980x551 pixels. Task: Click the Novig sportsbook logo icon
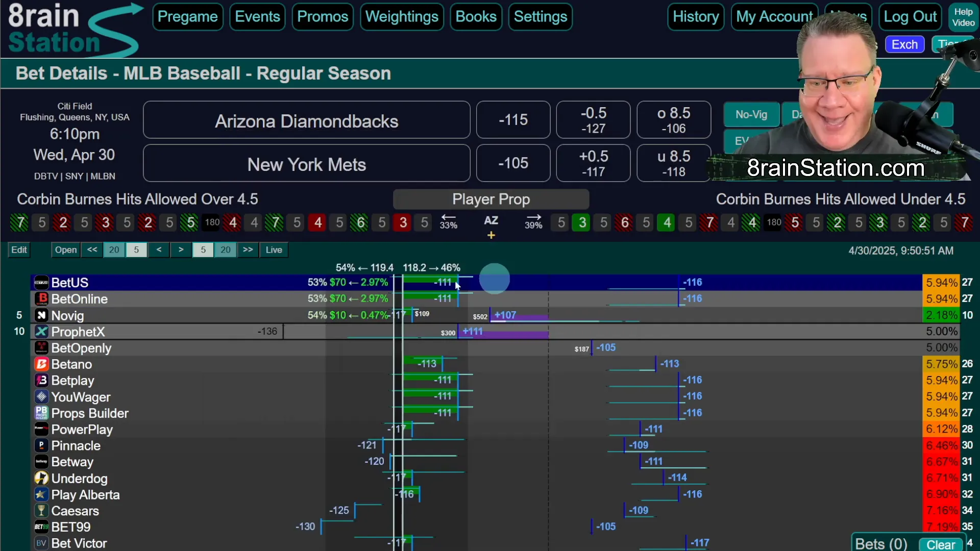point(41,315)
